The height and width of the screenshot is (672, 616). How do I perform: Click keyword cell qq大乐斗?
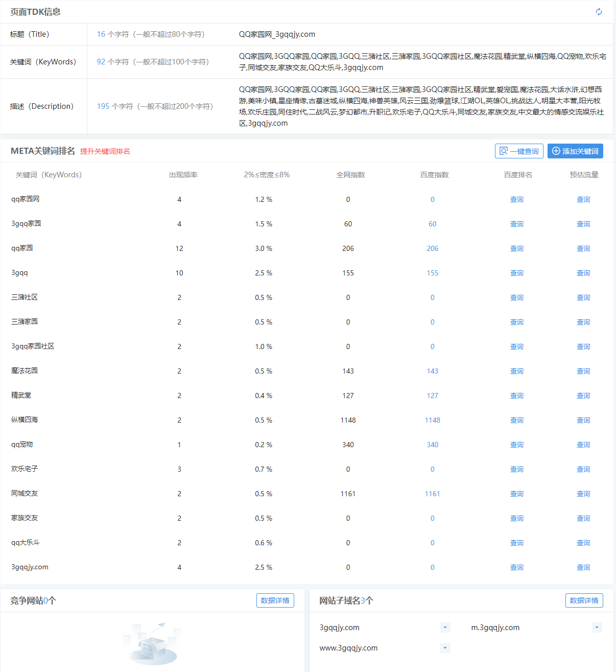coord(26,542)
